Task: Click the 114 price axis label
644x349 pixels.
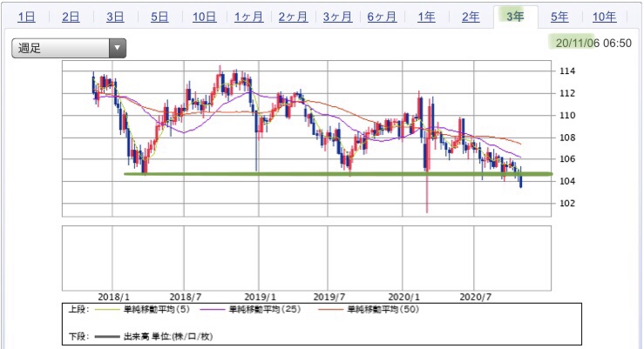Action: tap(567, 71)
